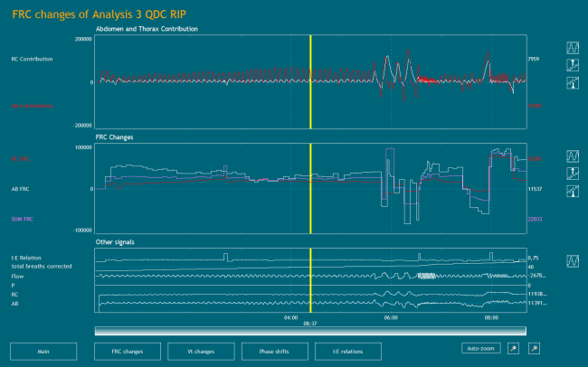This screenshot has height=367, width=588.
Task: Go to the Main screen
Action: tap(43, 351)
